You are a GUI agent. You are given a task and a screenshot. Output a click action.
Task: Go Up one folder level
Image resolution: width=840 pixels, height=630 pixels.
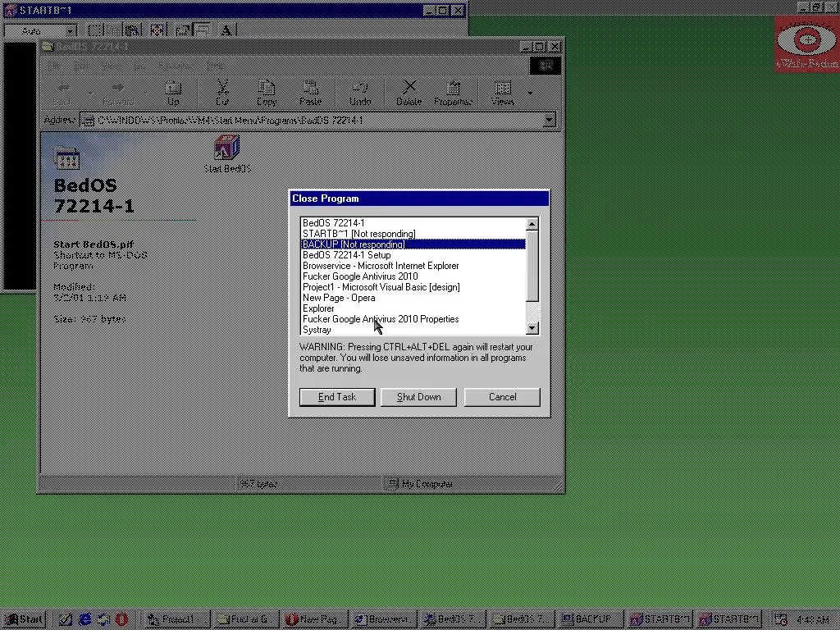[x=173, y=94]
